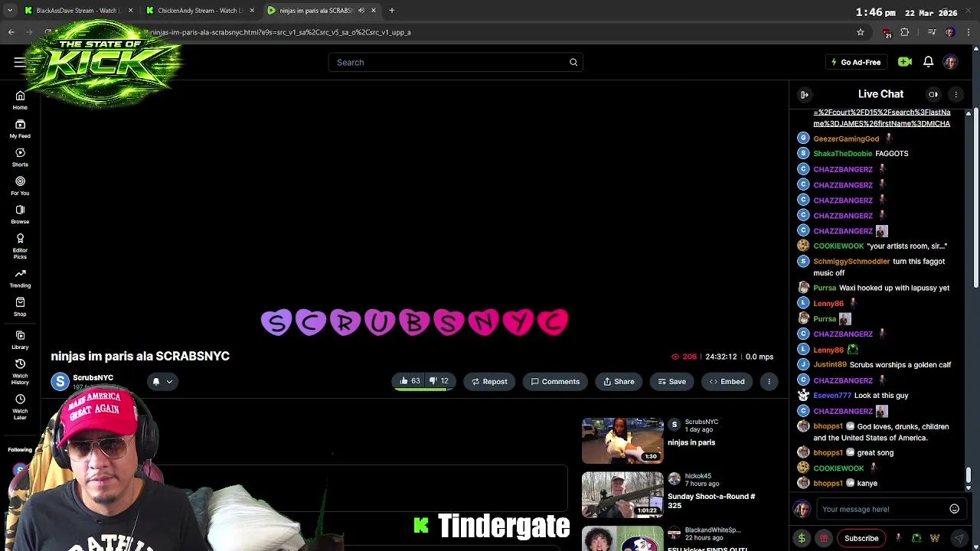Dislike the video with thumbs down
This screenshot has width=980, height=551.
[x=439, y=381]
